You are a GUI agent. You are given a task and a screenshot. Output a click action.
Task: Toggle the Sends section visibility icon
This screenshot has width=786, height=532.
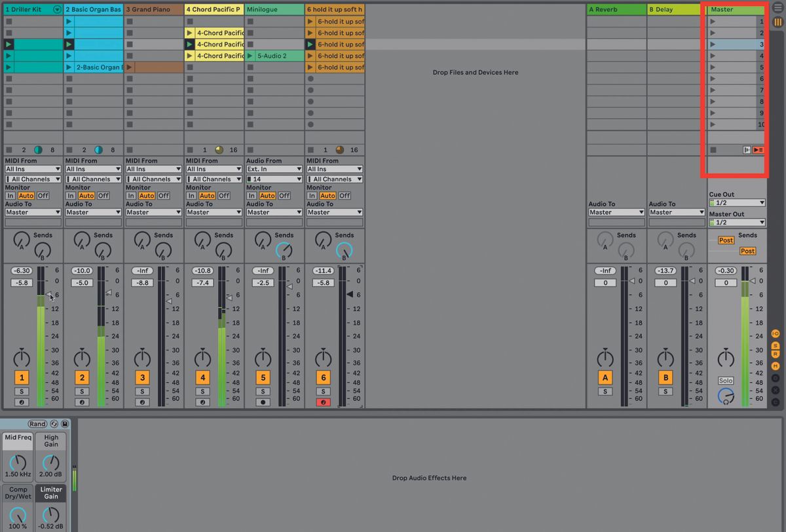point(776,345)
